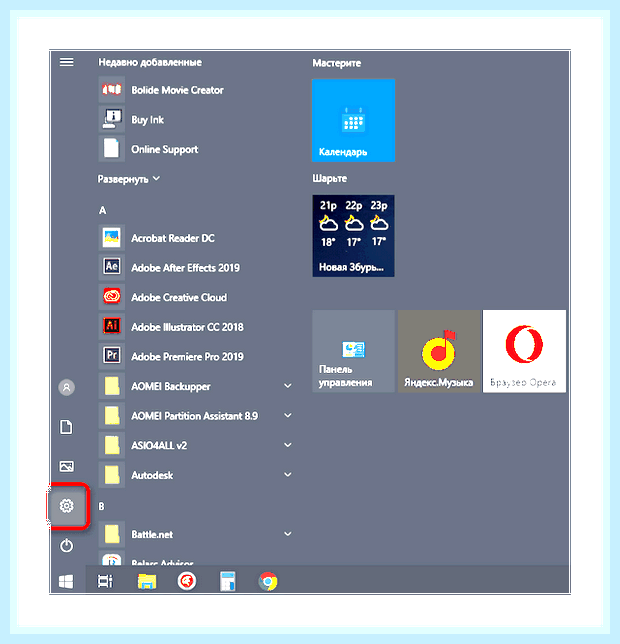Open the Календарь tile
The height and width of the screenshot is (644, 620).
tap(354, 120)
